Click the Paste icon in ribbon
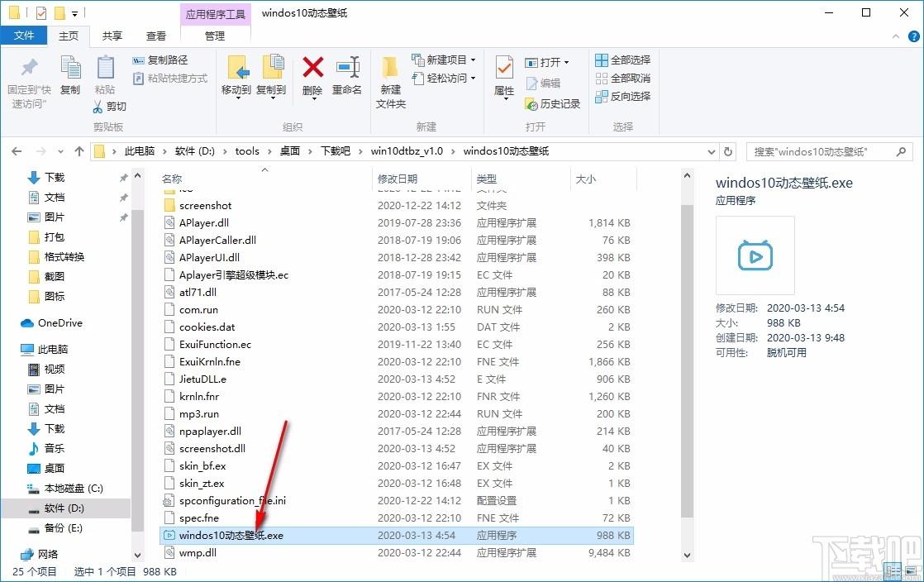924x582 pixels. tap(105, 68)
